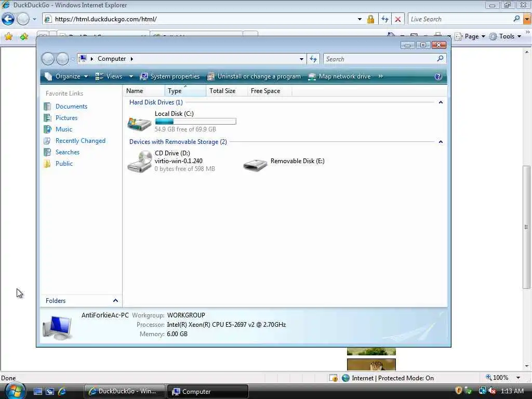Click the Switch between windows quick launch icon
Image resolution: width=532 pixels, height=399 pixels.
tap(50, 391)
